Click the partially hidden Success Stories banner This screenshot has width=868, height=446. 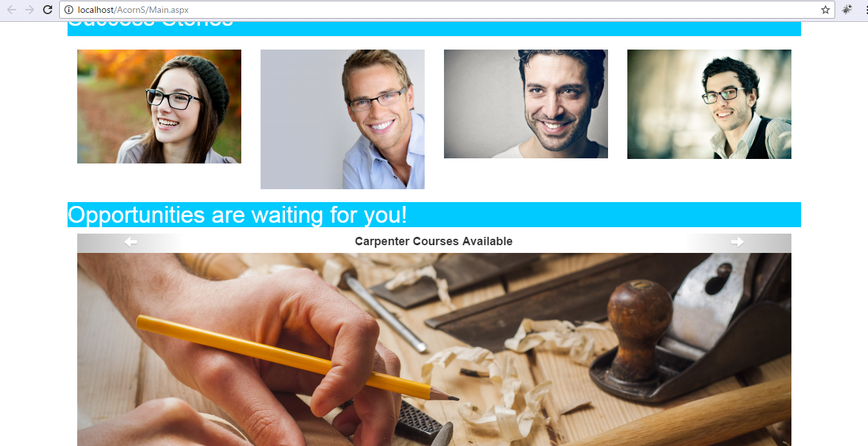[x=434, y=29]
